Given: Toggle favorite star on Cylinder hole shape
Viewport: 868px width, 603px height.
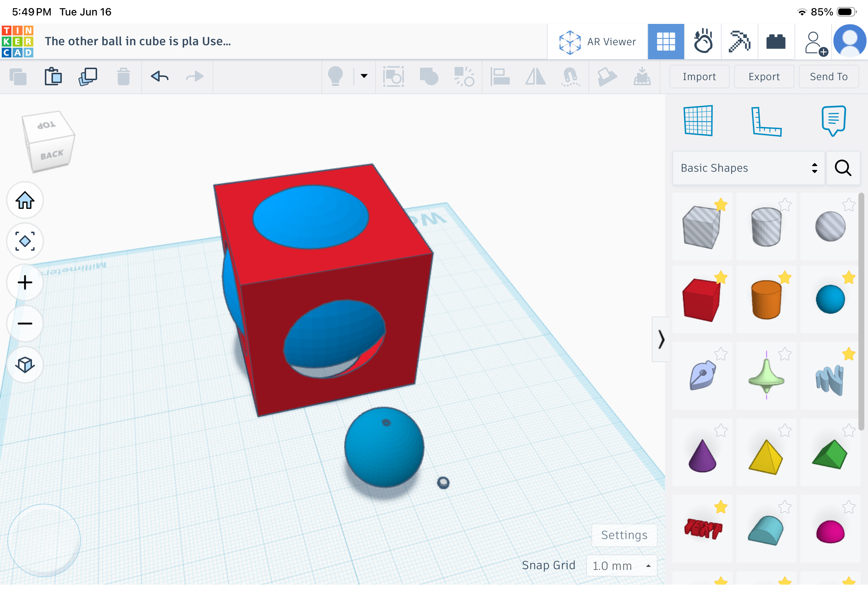Looking at the screenshot, I should tap(785, 204).
